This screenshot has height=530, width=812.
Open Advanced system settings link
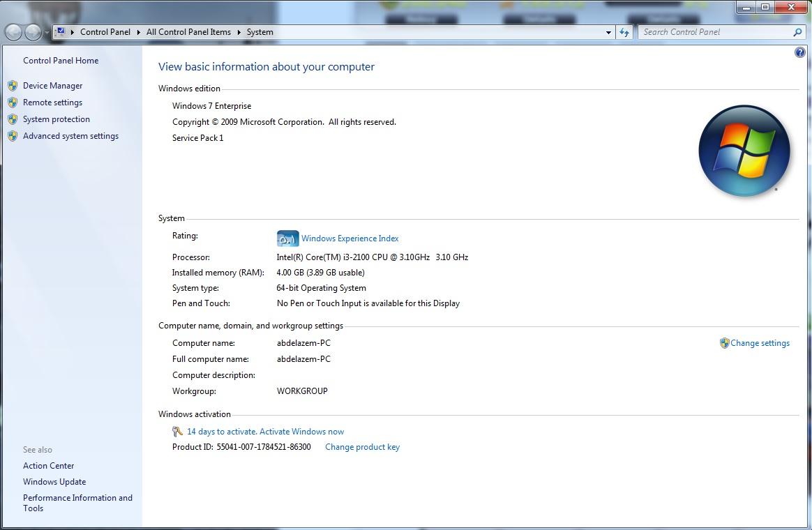click(x=70, y=136)
